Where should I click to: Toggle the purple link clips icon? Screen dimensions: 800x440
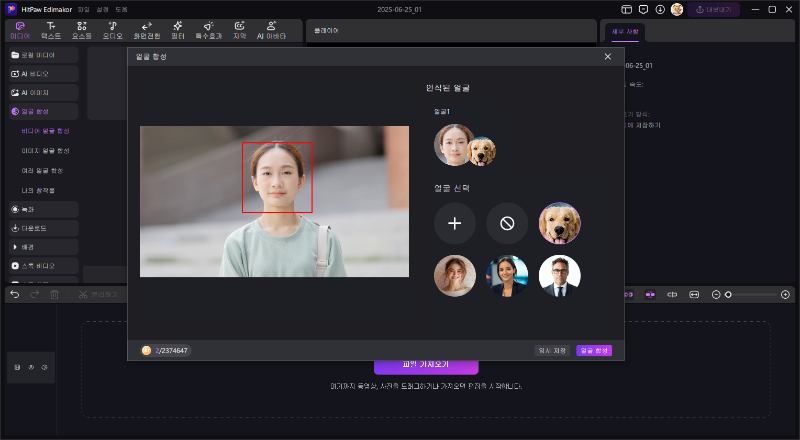coord(650,295)
